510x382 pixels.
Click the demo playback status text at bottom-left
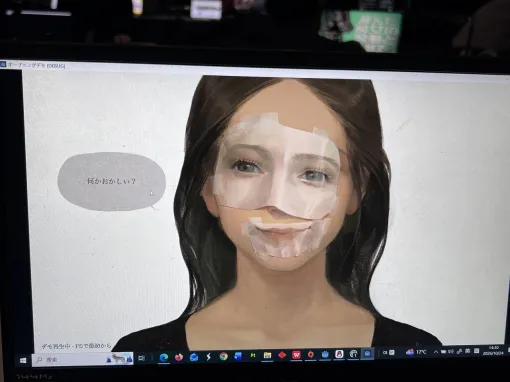point(76,346)
